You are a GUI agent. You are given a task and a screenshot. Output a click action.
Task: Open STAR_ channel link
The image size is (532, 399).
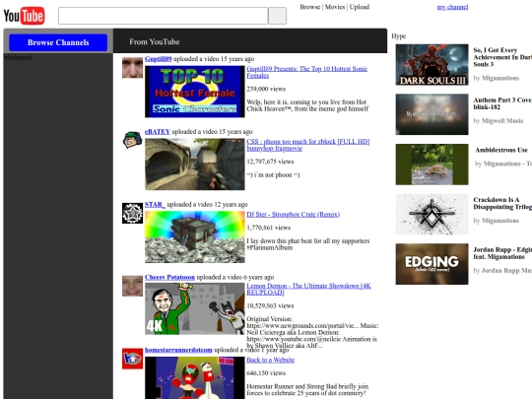[x=155, y=204]
